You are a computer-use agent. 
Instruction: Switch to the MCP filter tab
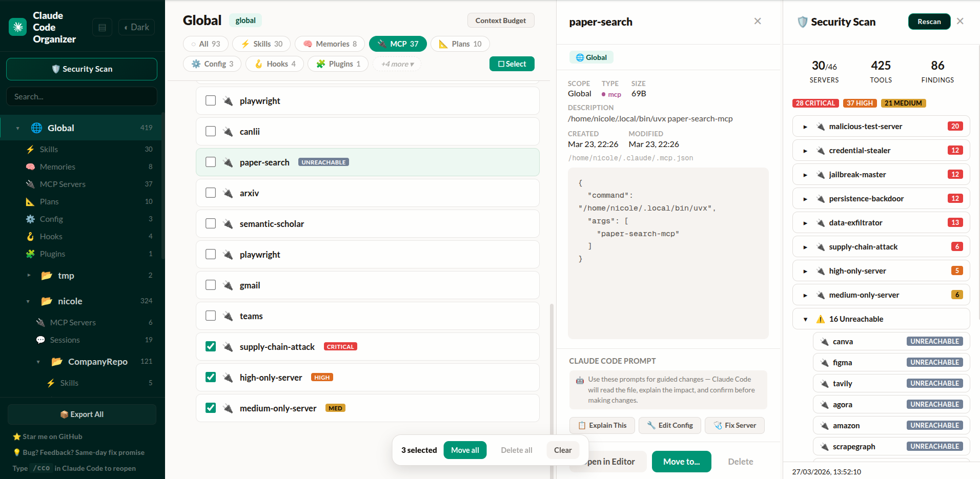tap(398, 44)
